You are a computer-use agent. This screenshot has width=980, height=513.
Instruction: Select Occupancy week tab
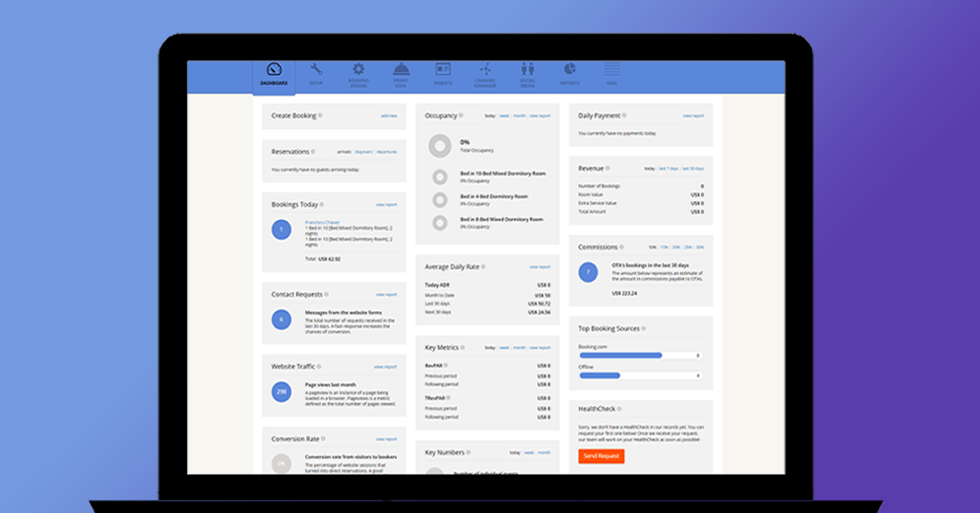pos(504,116)
